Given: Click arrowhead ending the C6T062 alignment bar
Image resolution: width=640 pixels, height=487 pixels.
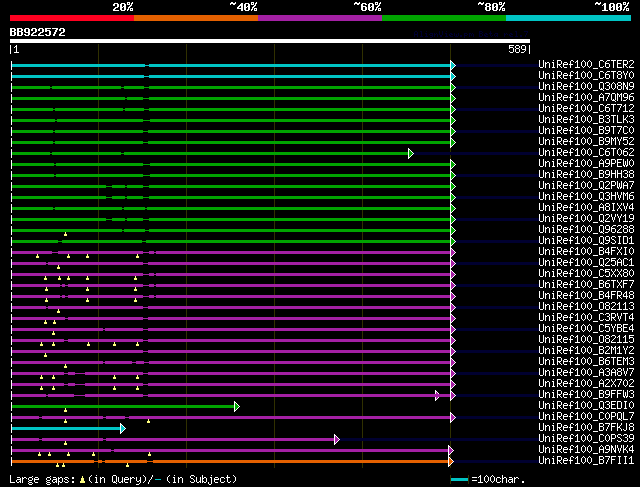Looking at the screenshot, I should click(x=410, y=153).
